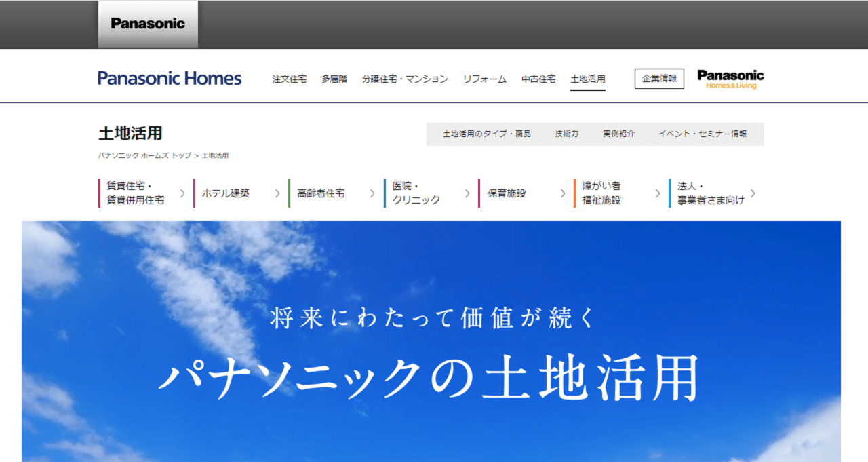Image resolution: width=868 pixels, height=462 pixels.
Task: Select 中古住宅 in the navigation bar
Action: coord(538,79)
